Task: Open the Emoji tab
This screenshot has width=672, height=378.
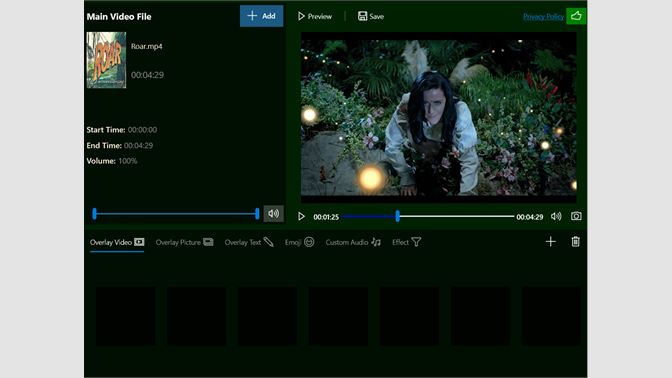Action: (300, 243)
